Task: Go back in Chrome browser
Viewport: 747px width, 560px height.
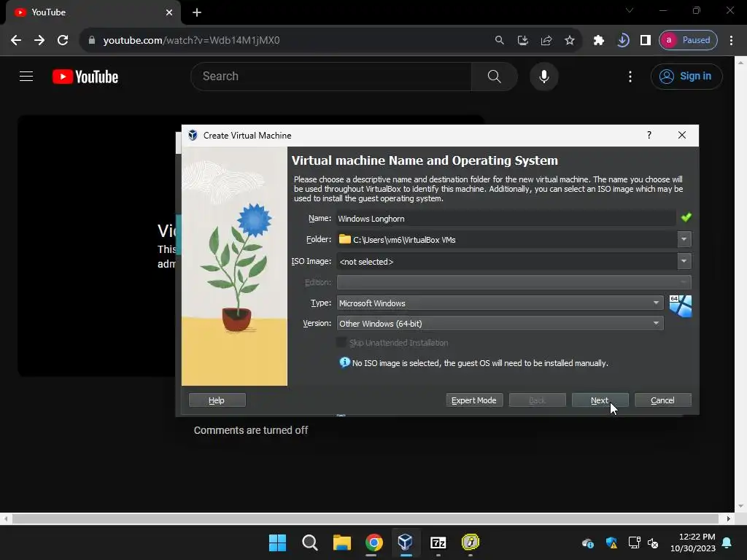Action: click(16, 40)
